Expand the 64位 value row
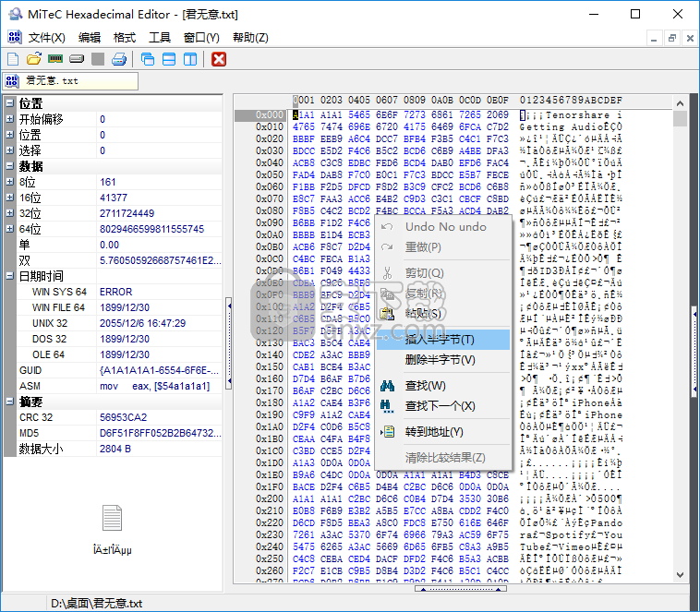 (10, 229)
